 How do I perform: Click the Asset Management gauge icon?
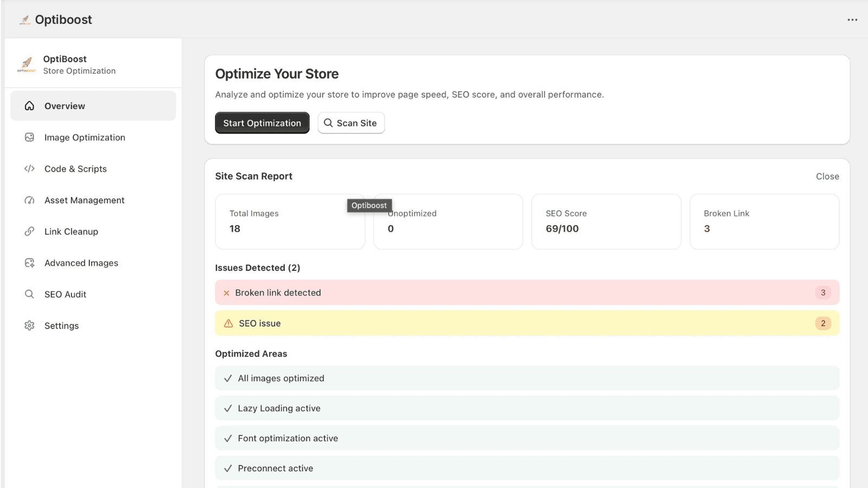click(x=29, y=200)
